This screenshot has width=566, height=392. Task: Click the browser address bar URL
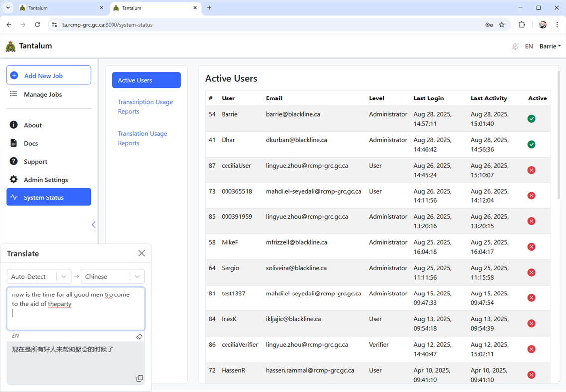click(107, 25)
